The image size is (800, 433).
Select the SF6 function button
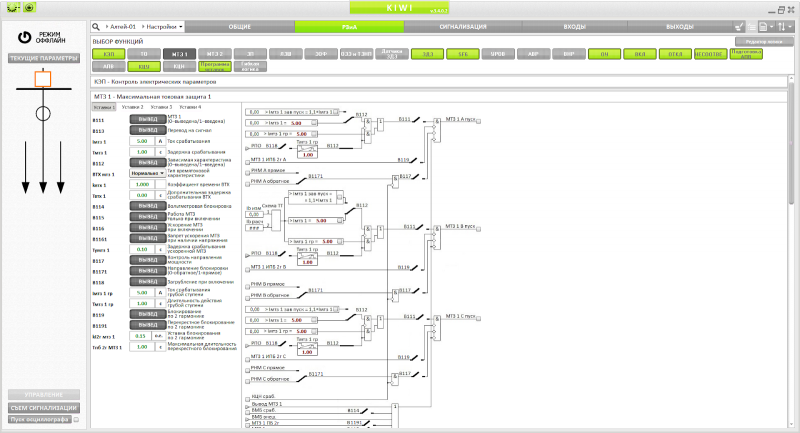click(463, 54)
